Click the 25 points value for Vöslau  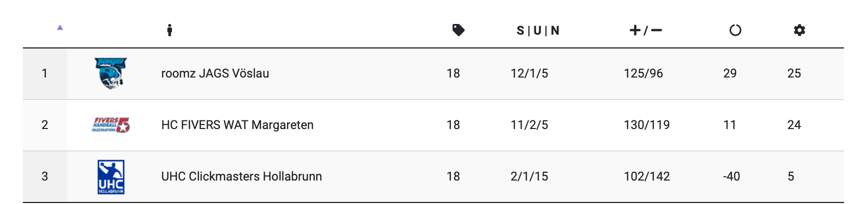(x=794, y=73)
